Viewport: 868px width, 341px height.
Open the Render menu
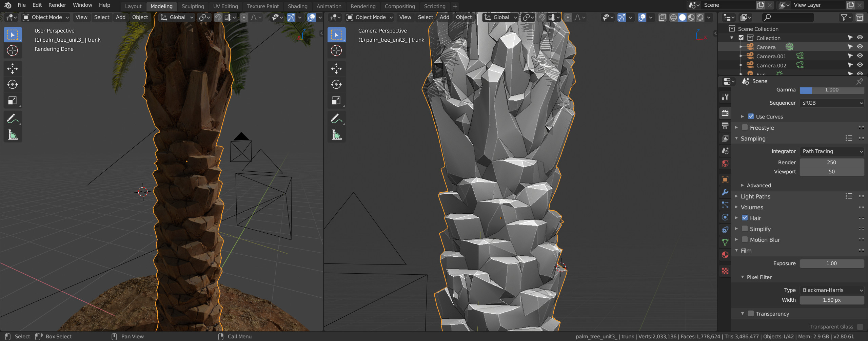click(57, 5)
